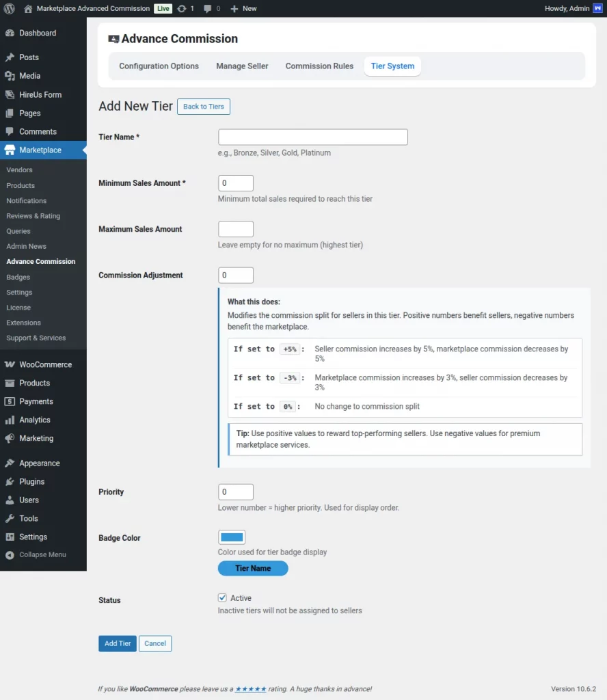Click the Add Tier button
Image resolution: width=607 pixels, height=700 pixels.
click(118, 643)
